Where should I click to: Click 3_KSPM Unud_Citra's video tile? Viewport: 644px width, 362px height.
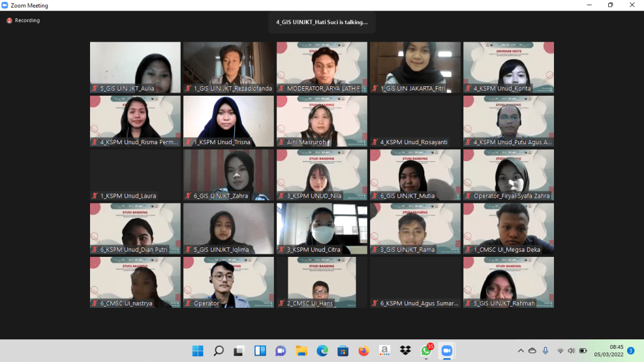[x=322, y=228]
